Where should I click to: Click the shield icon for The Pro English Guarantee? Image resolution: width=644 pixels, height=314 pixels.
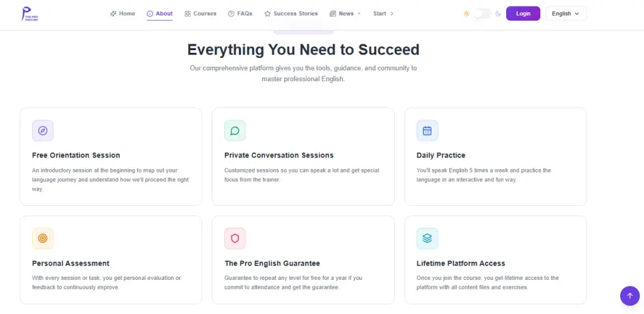235,238
